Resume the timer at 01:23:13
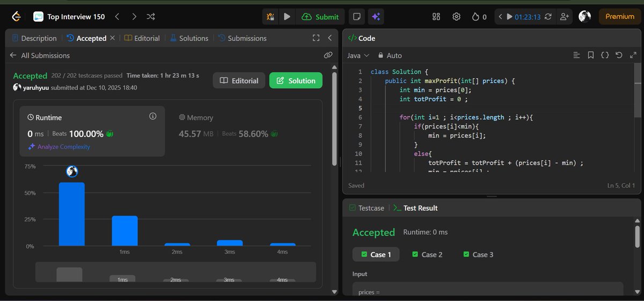The height and width of the screenshot is (301, 644). [x=525, y=17]
